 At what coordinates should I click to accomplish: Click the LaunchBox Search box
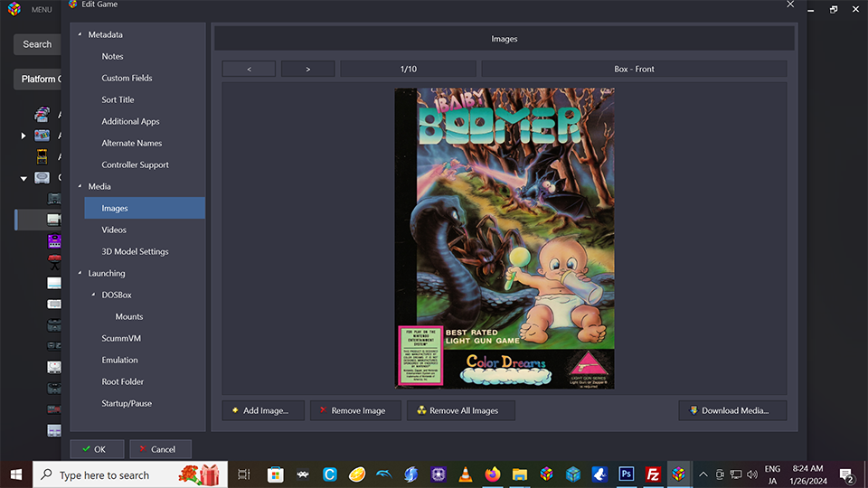point(37,44)
